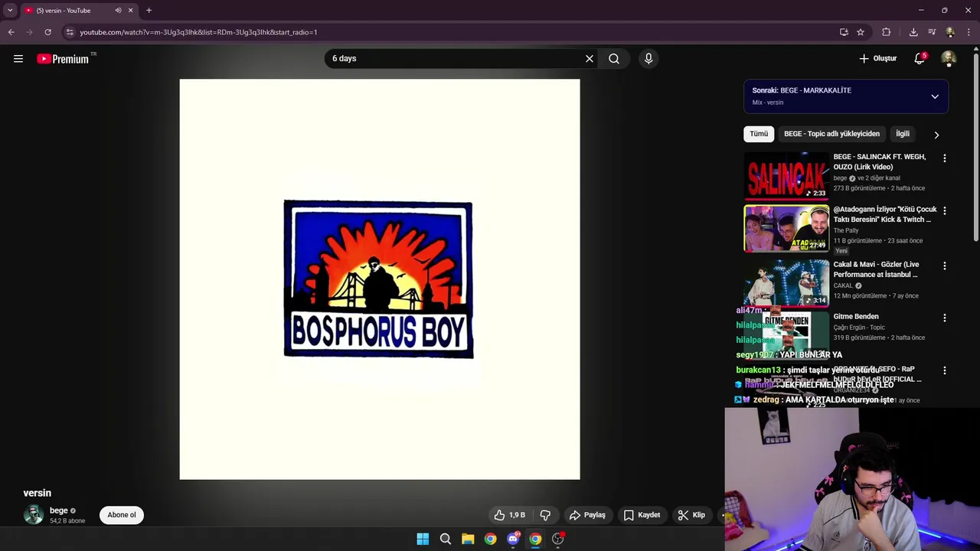Open a new browser tab

149,11
